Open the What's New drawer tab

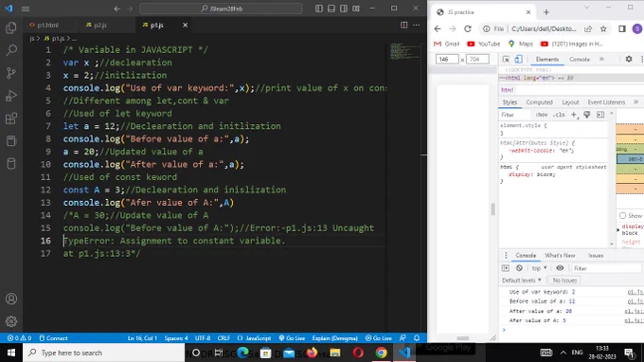tap(560, 255)
